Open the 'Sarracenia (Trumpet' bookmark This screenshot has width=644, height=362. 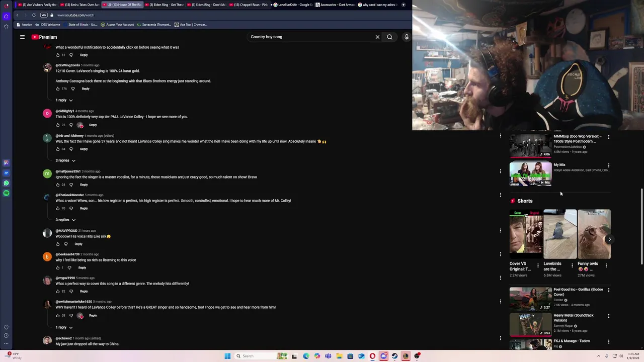point(154,25)
